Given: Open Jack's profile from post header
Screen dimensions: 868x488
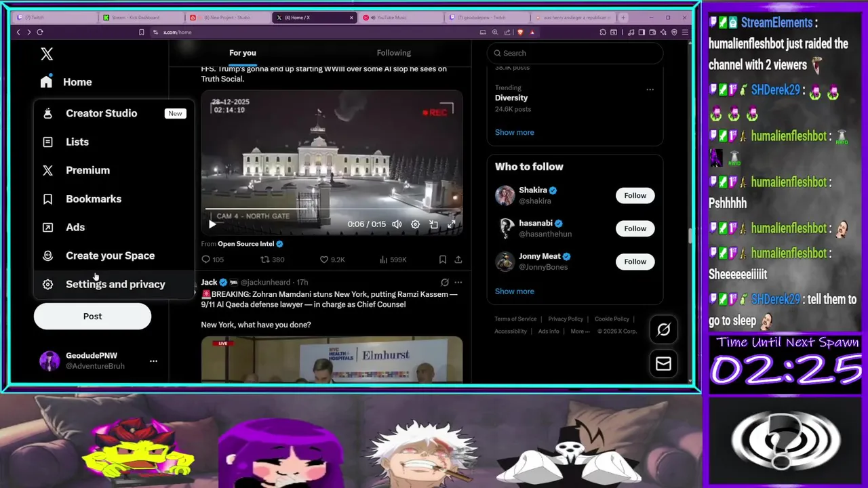Looking at the screenshot, I should (209, 282).
